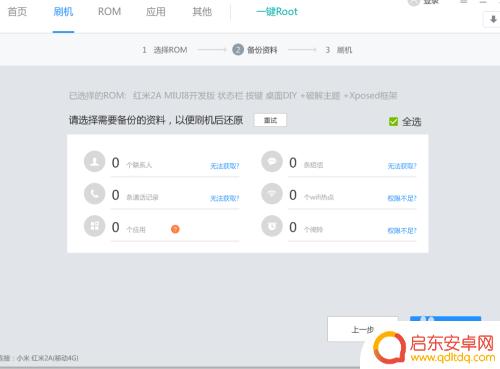The height and width of the screenshot is (369, 500).
Task: Select the contacts person icon
Action: pos(95,162)
